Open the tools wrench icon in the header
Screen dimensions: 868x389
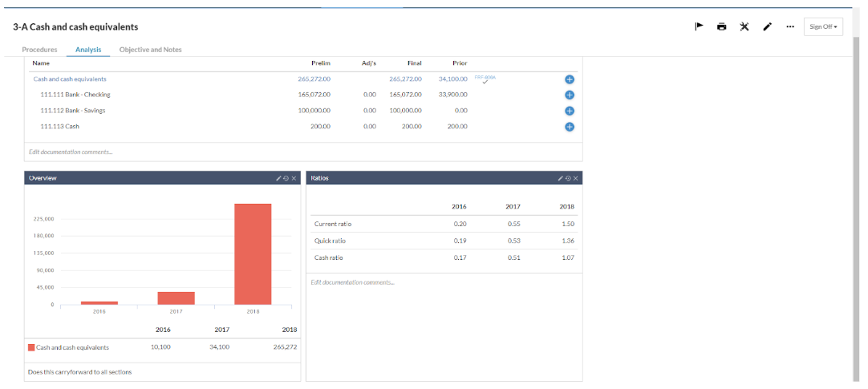coord(744,26)
